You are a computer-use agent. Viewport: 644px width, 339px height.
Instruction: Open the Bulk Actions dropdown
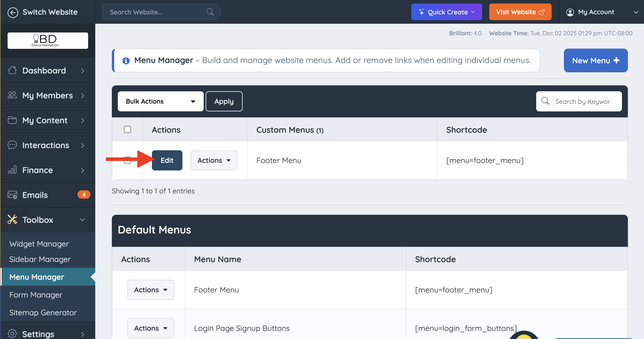[160, 101]
